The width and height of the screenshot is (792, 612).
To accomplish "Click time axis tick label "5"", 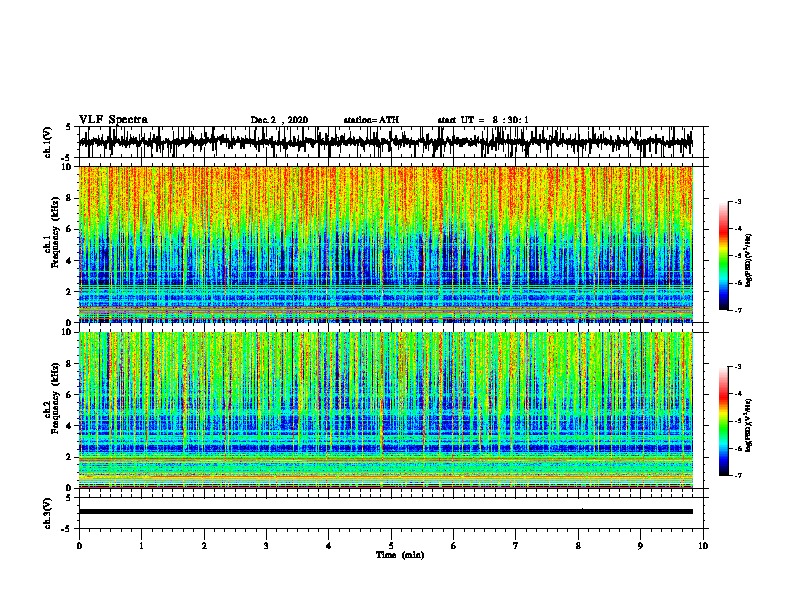I will [391, 546].
